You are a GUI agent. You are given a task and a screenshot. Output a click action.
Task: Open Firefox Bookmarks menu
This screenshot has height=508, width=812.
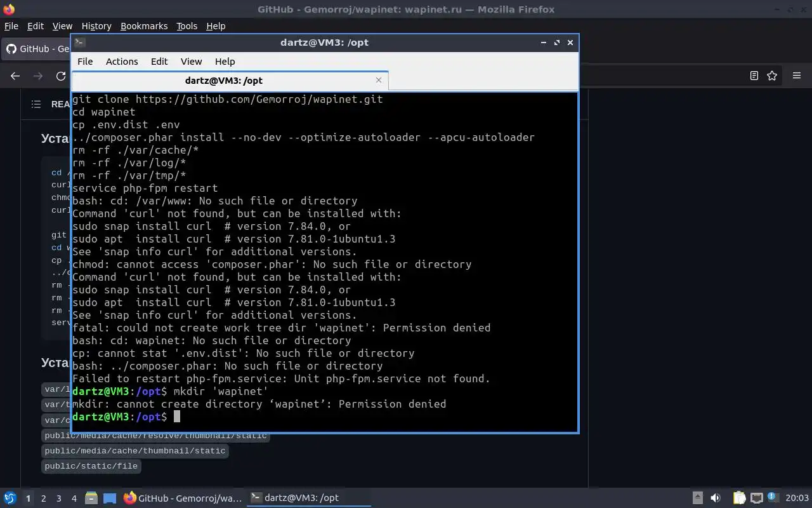point(144,26)
